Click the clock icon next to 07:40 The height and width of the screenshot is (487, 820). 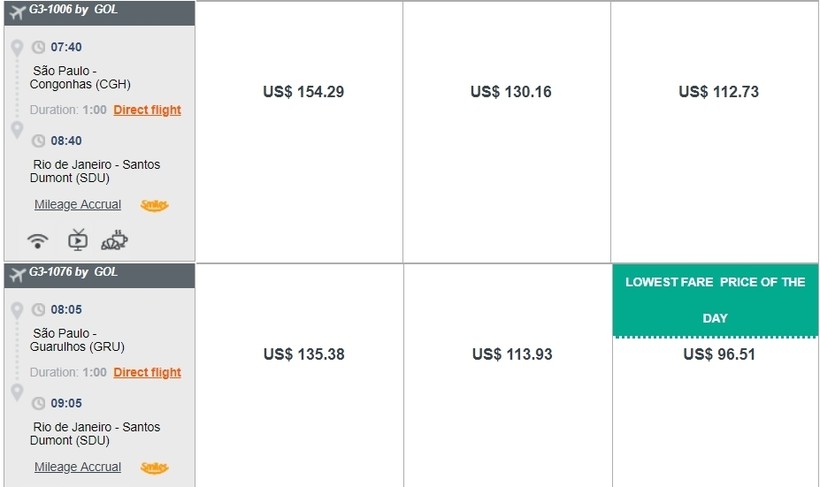click(x=39, y=47)
